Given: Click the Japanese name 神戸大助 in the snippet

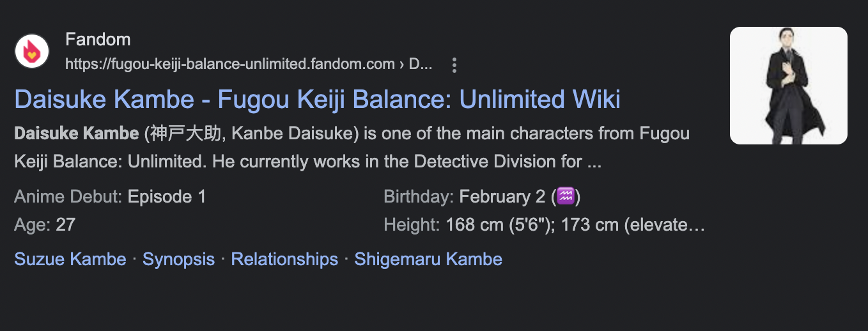Looking at the screenshot, I should point(186,134).
